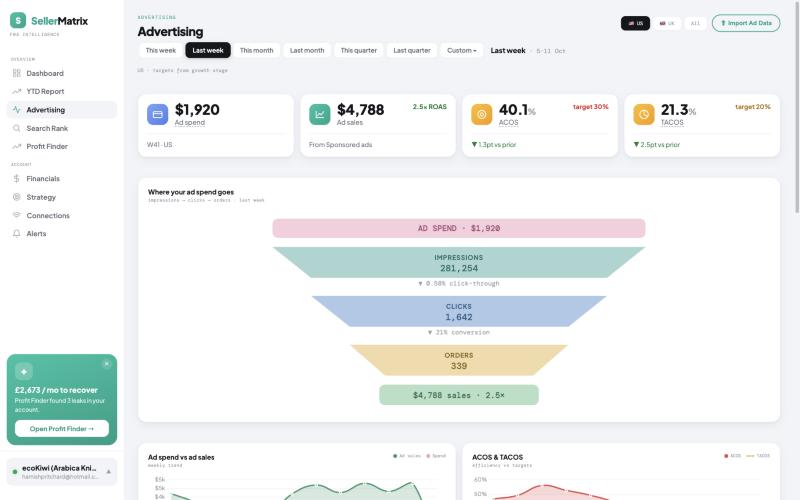The image size is (800, 500).
Task: Select the Last week period tab
Action: tap(208, 51)
